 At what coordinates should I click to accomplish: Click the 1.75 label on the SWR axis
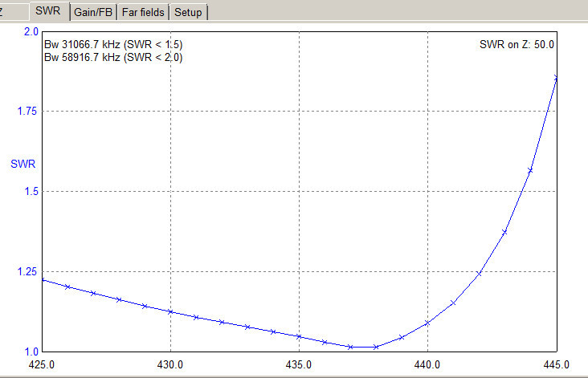(27, 111)
